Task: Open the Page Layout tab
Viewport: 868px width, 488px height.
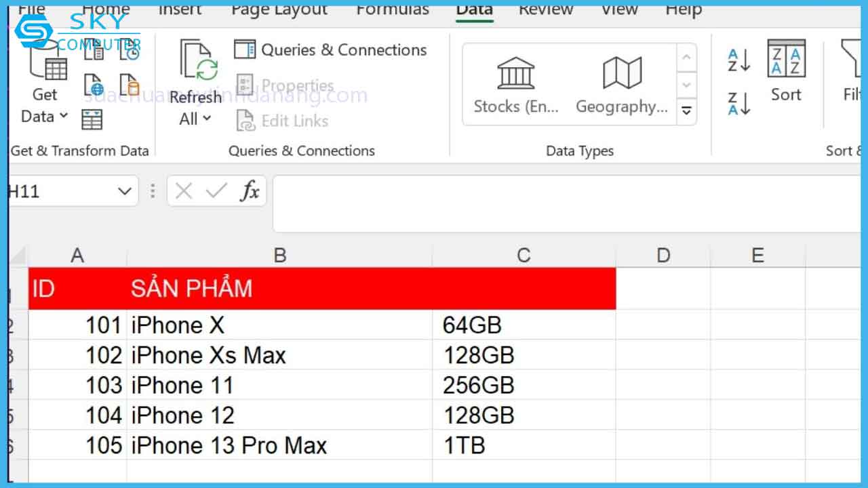Action: tap(279, 9)
